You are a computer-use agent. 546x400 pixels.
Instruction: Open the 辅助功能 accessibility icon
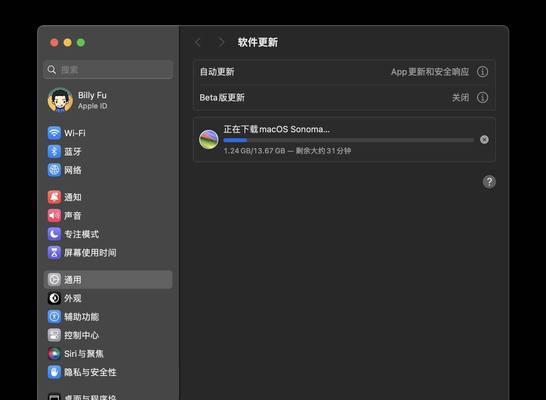pos(54,316)
